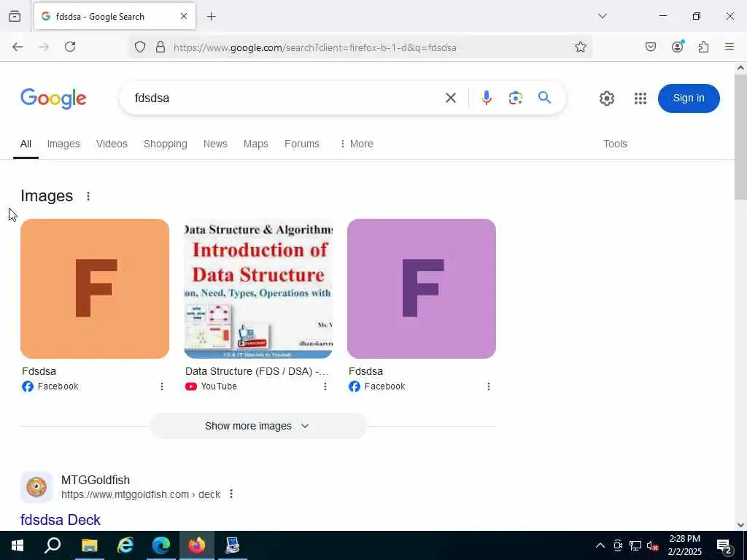
Task: Open Windows taskbar search
Action: click(x=53, y=545)
